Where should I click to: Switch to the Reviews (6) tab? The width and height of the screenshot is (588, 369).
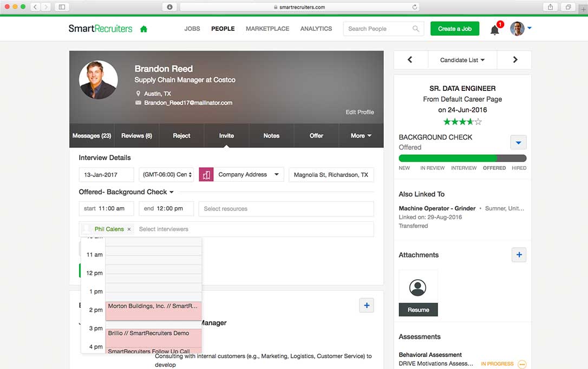tap(136, 136)
